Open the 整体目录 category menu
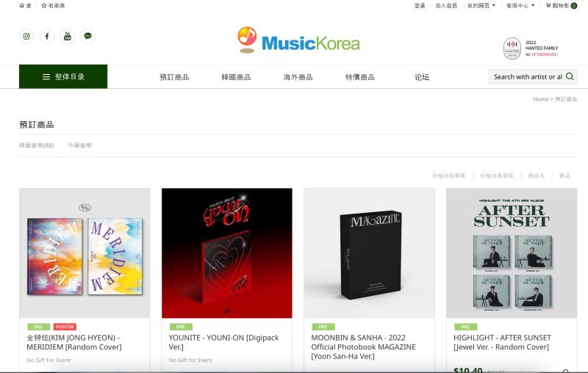 tap(63, 76)
